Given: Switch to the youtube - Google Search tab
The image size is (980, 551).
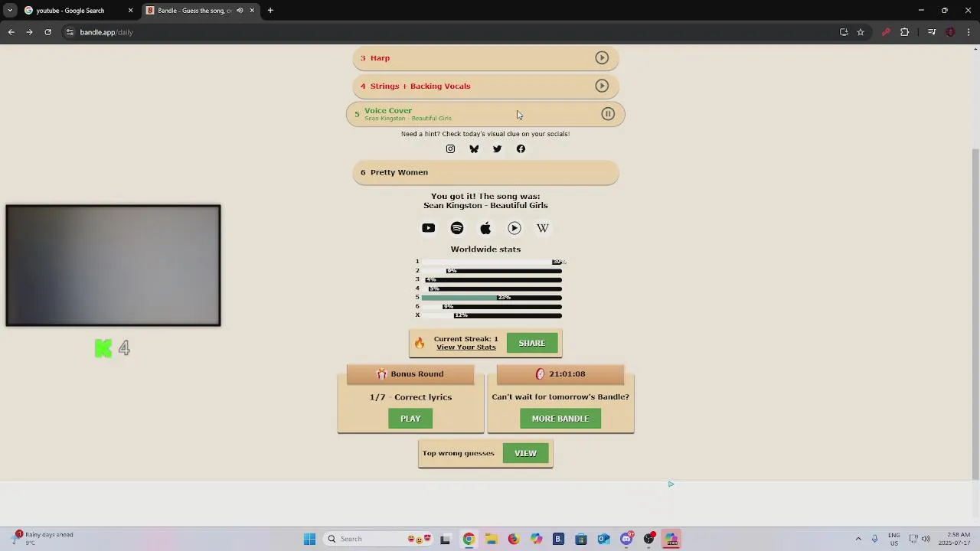Looking at the screenshot, I should (x=77, y=11).
